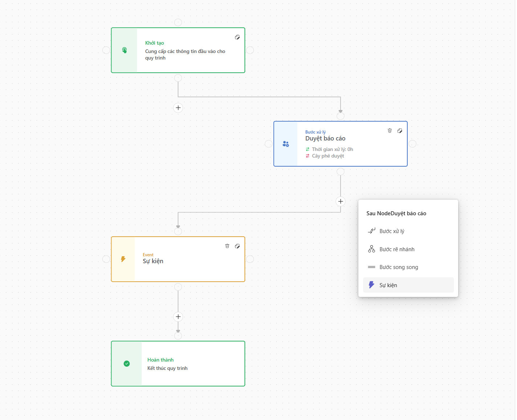This screenshot has height=420, width=517.
Task: Click right connector handle of Khởi tạo node
Action: click(250, 50)
